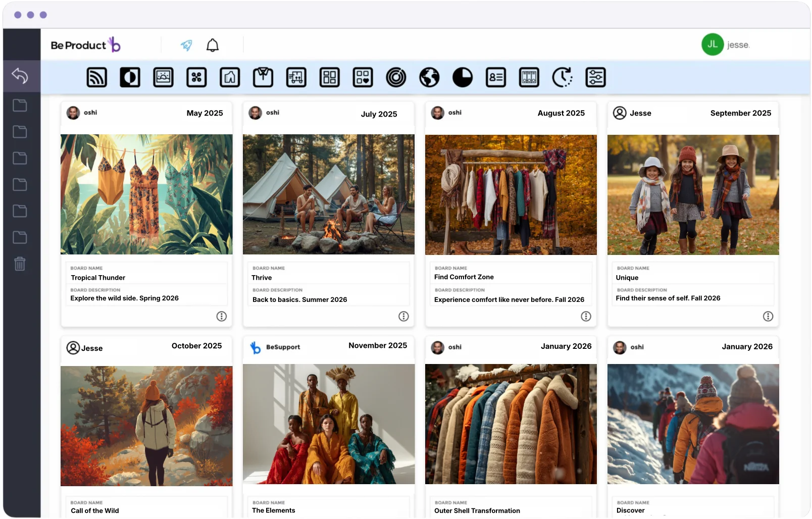Click the pie chart icon
The height and width of the screenshot is (519, 812).
(463, 77)
